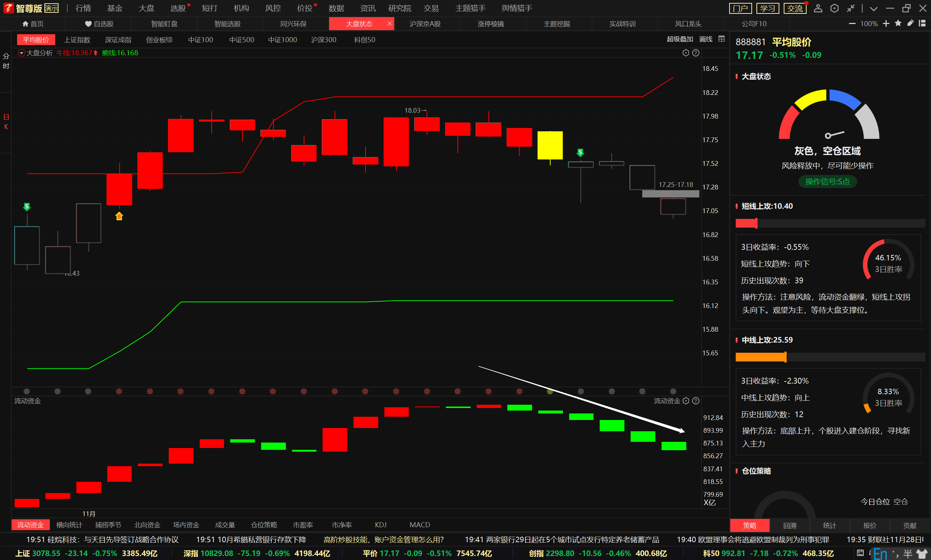Click 操作信号:S点 badge
The width and height of the screenshot is (931, 560).
click(x=827, y=181)
